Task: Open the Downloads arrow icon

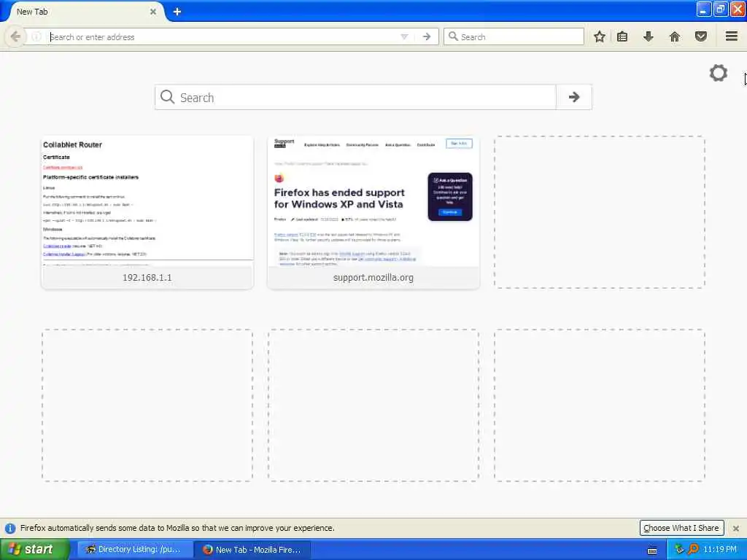Action: coord(649,36)
